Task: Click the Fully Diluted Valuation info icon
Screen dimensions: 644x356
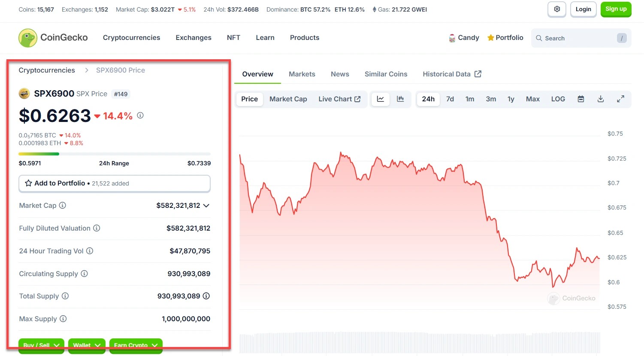Action: (97, 228)
